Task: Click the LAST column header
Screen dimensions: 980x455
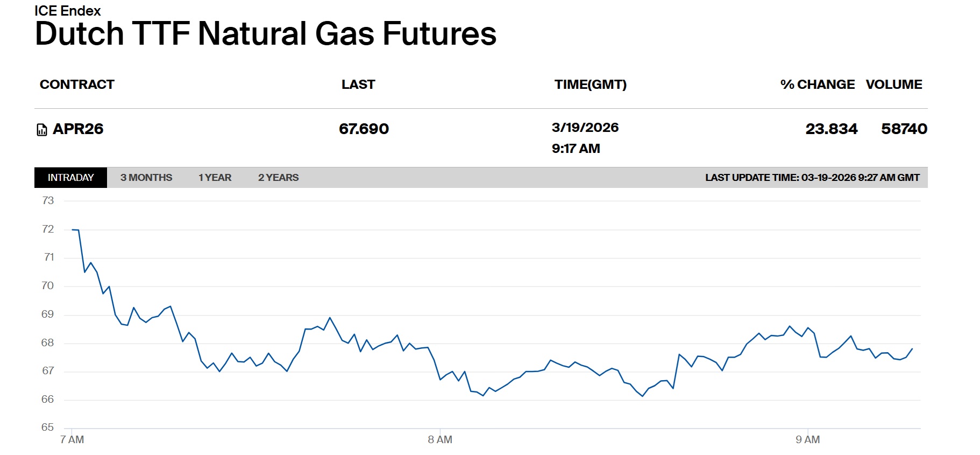Action: tap(358, 85)
